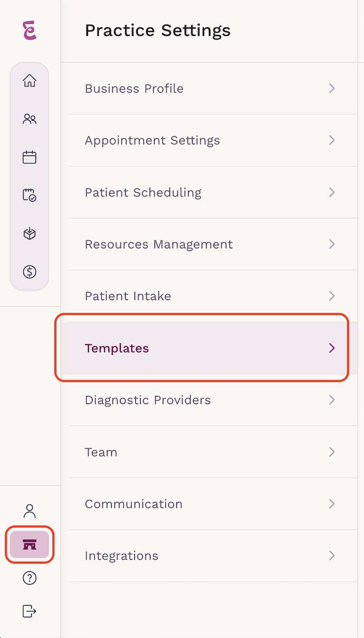Select Resources Management entry

pyautogui.click(x=213, y=244)
